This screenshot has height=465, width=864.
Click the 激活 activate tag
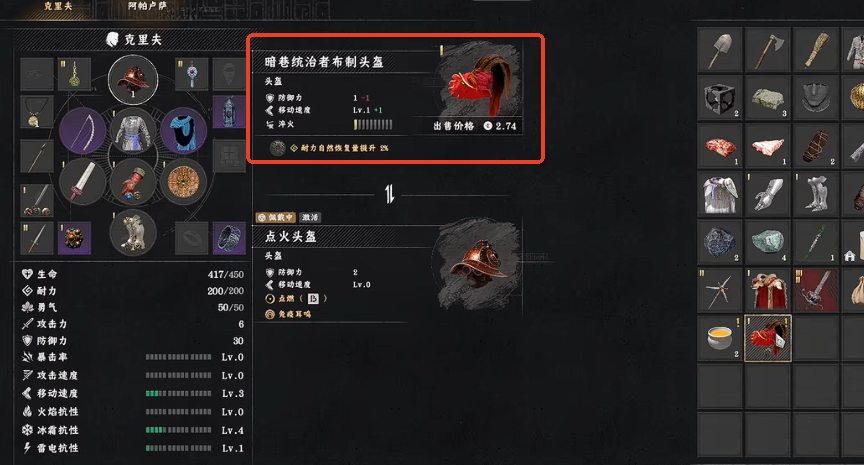310,218
